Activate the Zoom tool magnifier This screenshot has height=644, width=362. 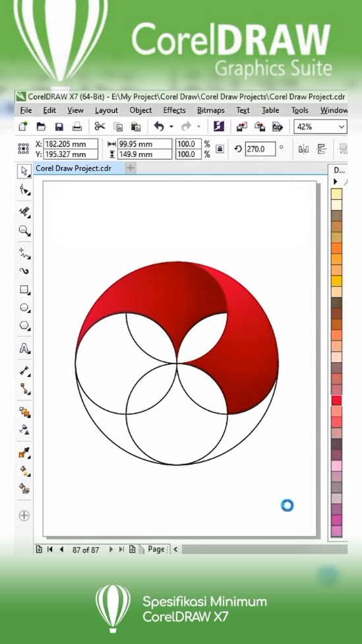coord(24,230)
